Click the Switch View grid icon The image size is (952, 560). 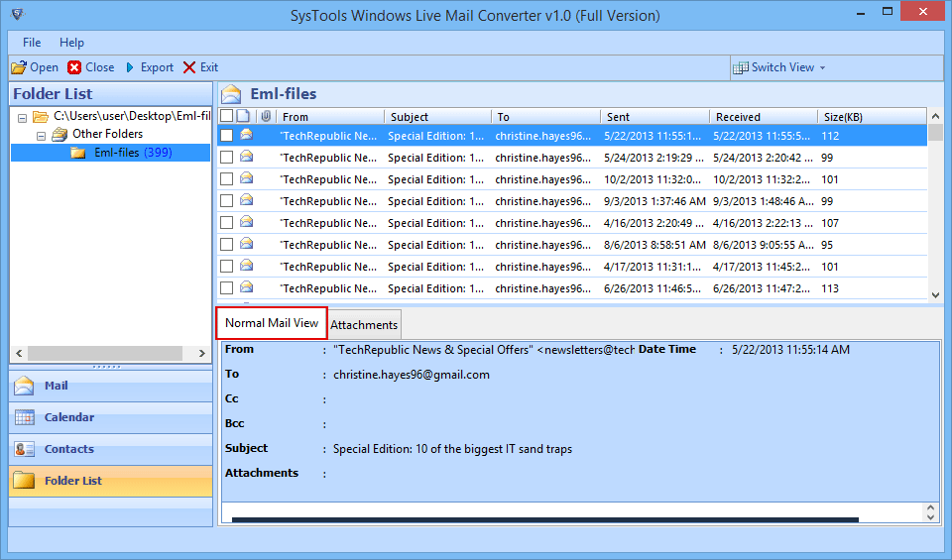pos(740,68)
